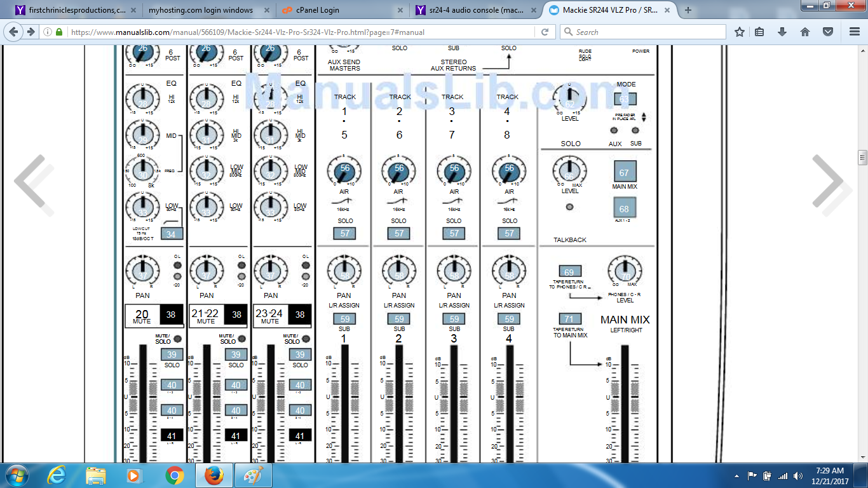
Task: Click the low cut button 34 in diagram
Action: 171,233
